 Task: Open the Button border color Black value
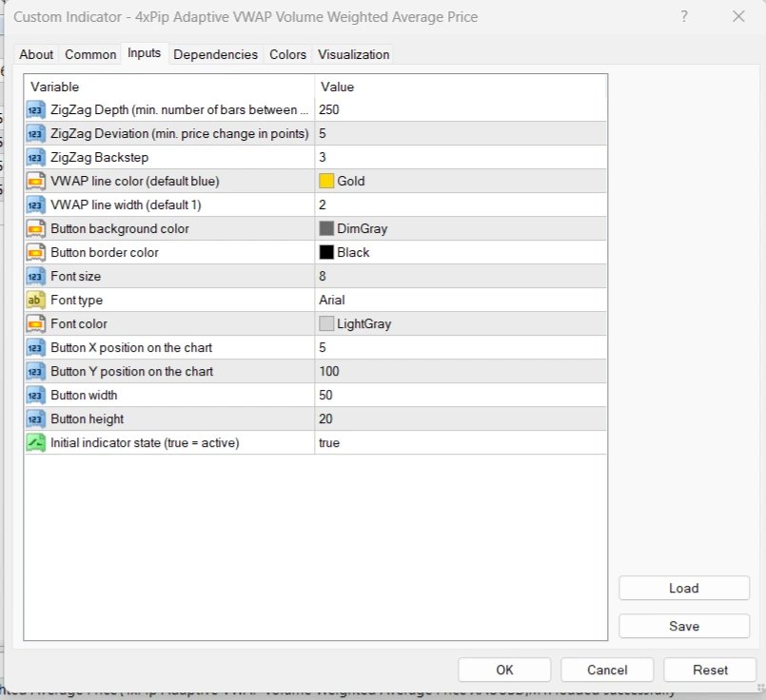(353, 253)
